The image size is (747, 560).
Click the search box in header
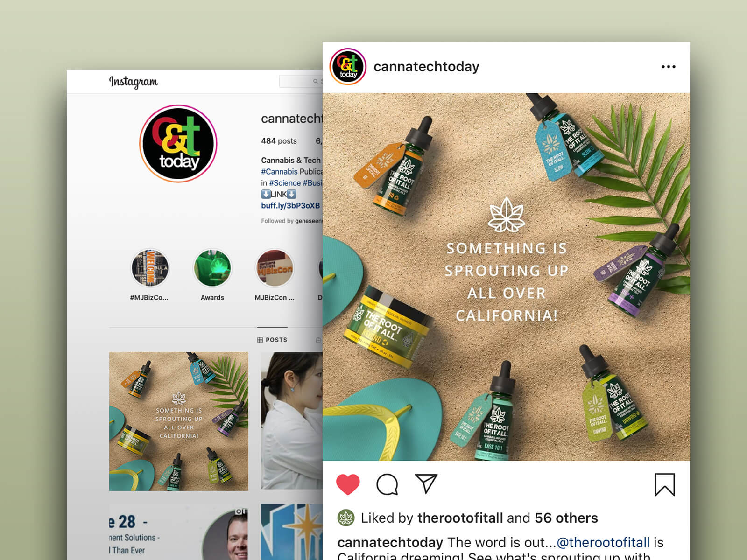click(x=301, y=81)
